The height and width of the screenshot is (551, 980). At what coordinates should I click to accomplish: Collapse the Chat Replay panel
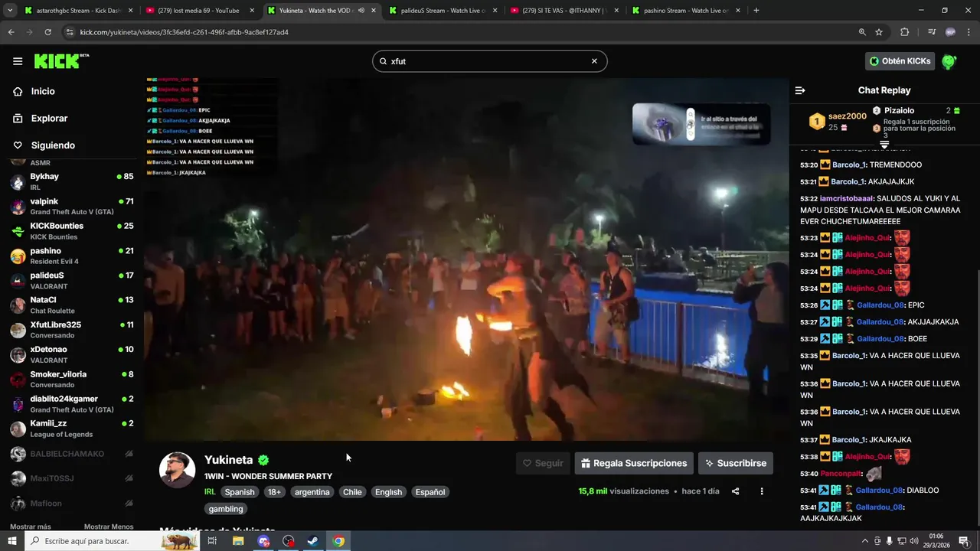800,90
